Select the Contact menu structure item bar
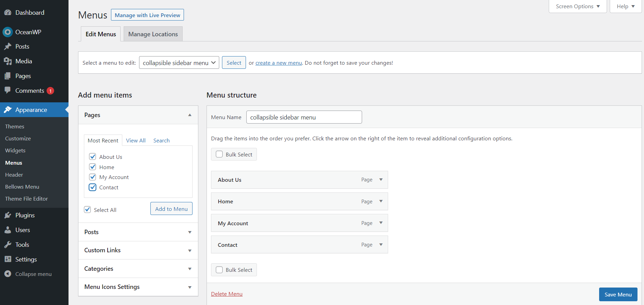The width and height of the screenshot is (644, 305). tap(299, 245)
